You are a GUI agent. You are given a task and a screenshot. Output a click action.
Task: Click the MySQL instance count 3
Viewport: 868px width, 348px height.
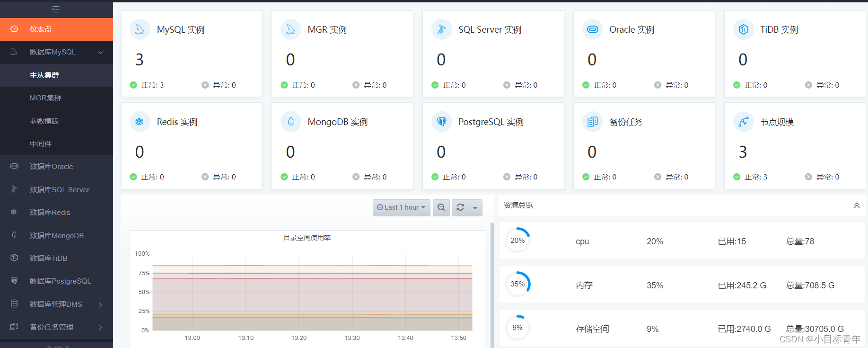(139, 60)
